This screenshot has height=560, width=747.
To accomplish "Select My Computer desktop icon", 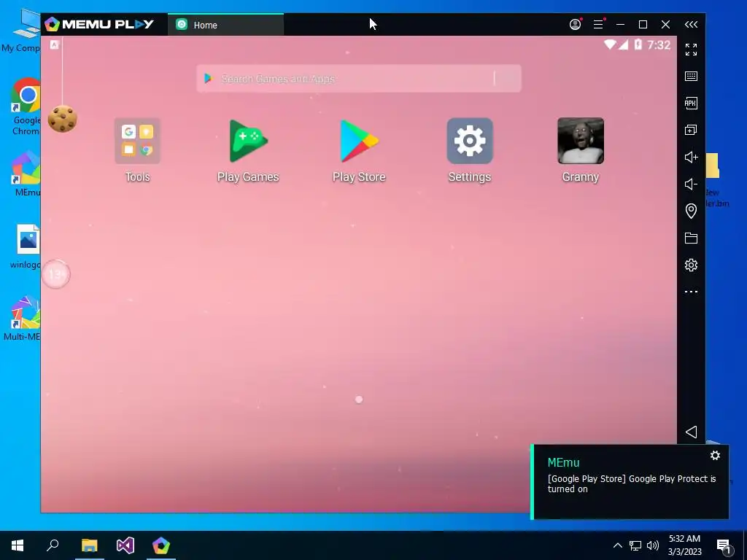I will 21,31.
